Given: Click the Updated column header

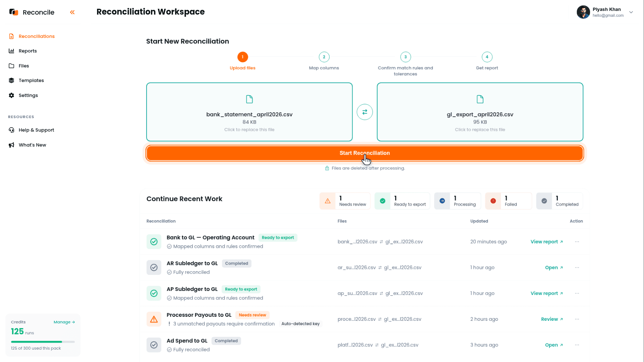Looking at the screenshot, I should click(x=479, y=221).
